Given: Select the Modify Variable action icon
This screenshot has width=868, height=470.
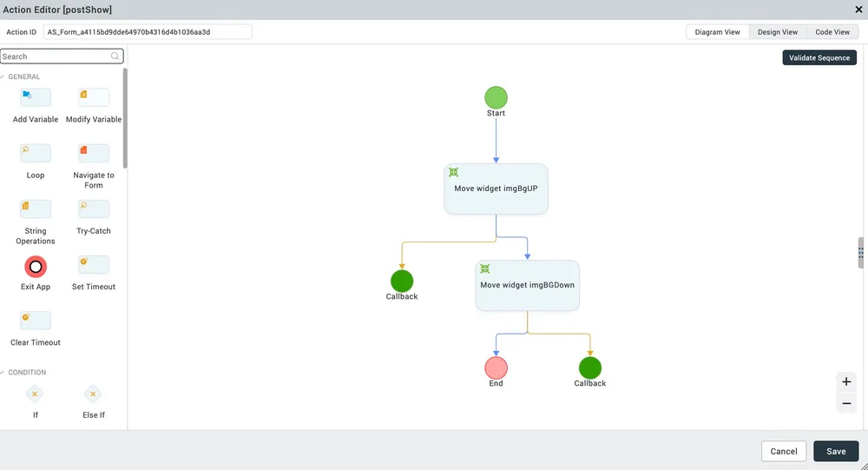Looking at the screenshot, I should coord(94,97).
